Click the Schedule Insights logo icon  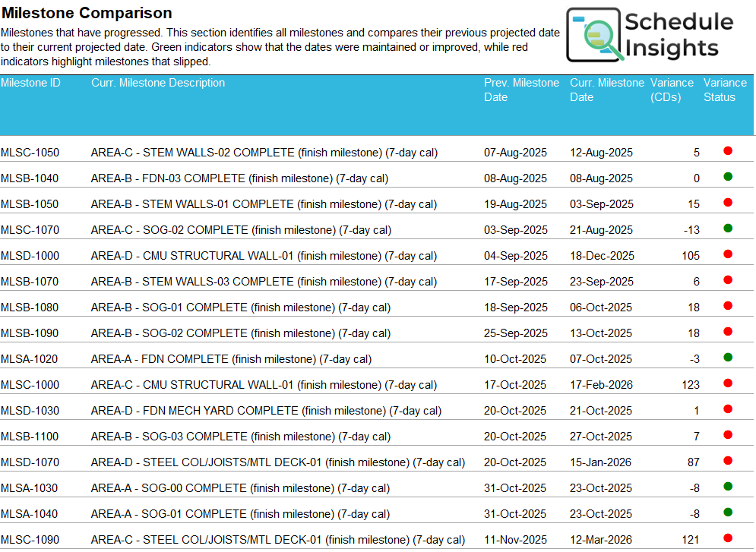coord(595,36)
